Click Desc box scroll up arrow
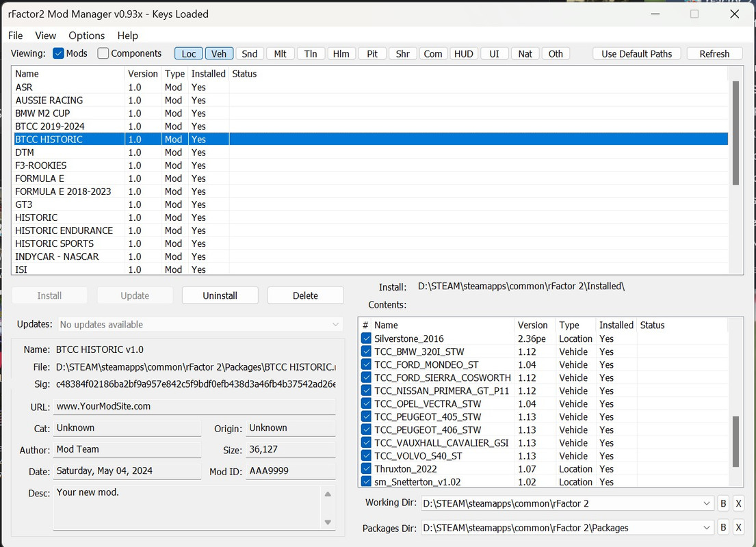This screenshot has height=547, width=756. (x=328, y=494)
